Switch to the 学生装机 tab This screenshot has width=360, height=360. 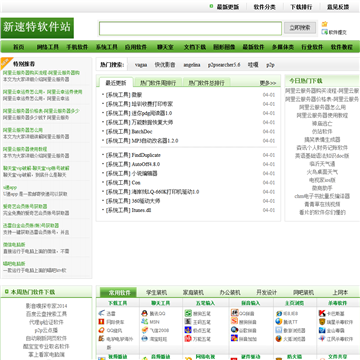[156, 293]
